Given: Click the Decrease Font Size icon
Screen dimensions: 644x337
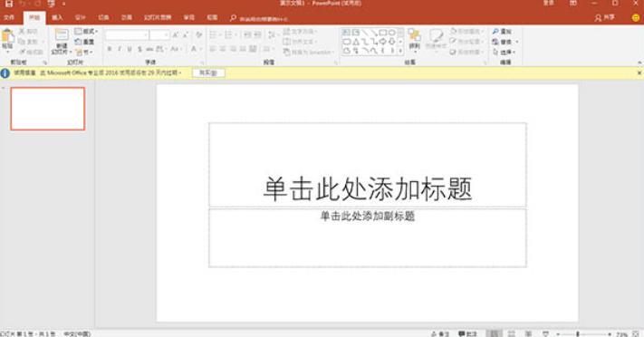Looking at the screenshot, I should click(186, 35).
